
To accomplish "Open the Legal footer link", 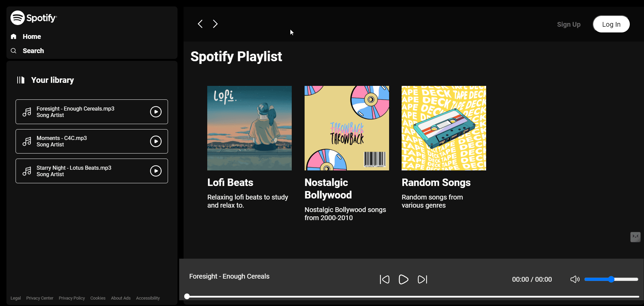I will (x=16, y=298).
